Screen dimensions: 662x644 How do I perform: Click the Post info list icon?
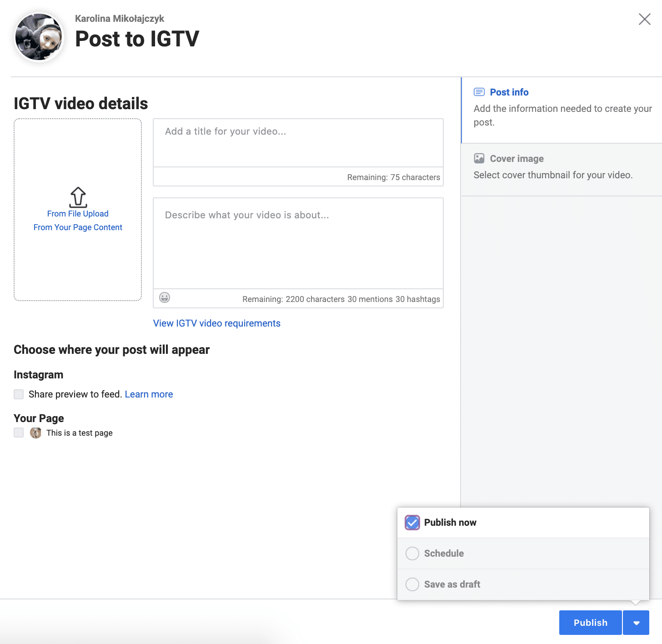tap(479, 92)
